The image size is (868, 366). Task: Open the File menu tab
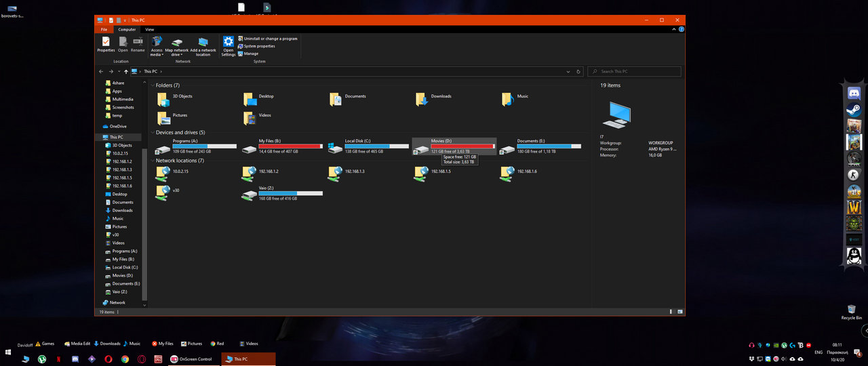tap(104, 30)
